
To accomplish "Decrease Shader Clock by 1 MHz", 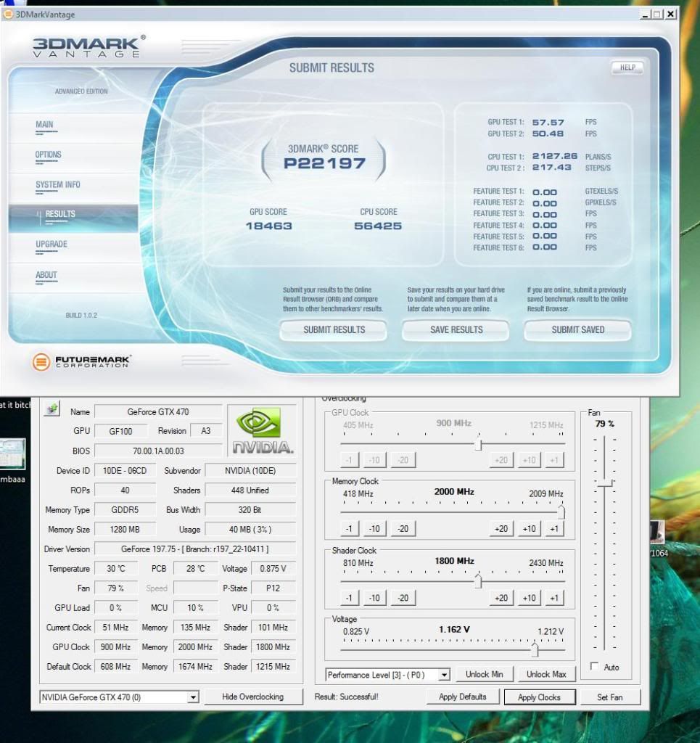I will coord(349,598).
